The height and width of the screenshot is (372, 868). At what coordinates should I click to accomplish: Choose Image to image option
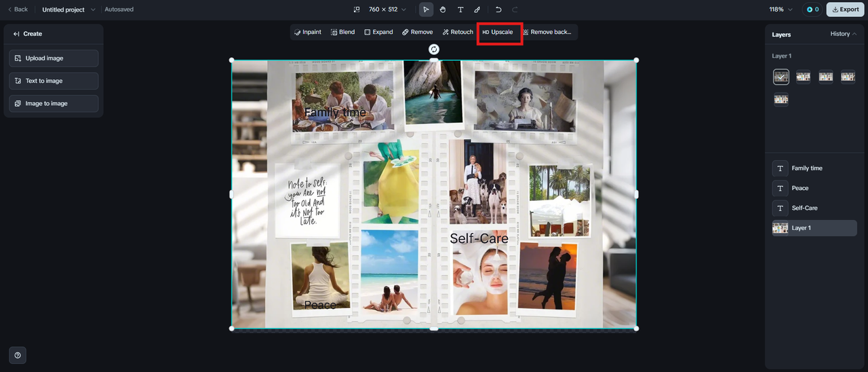(x=54, y=103)
